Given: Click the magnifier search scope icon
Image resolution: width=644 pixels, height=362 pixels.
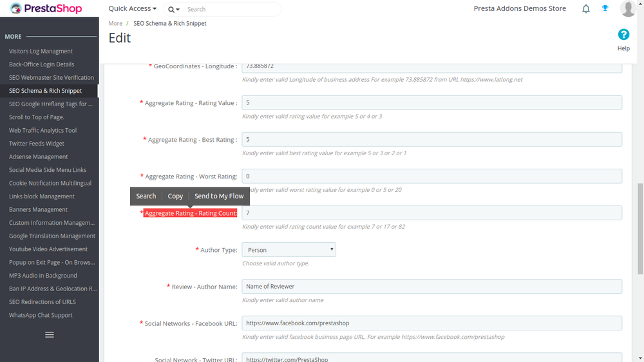Looking at the screenshot, I should point(173,9).
